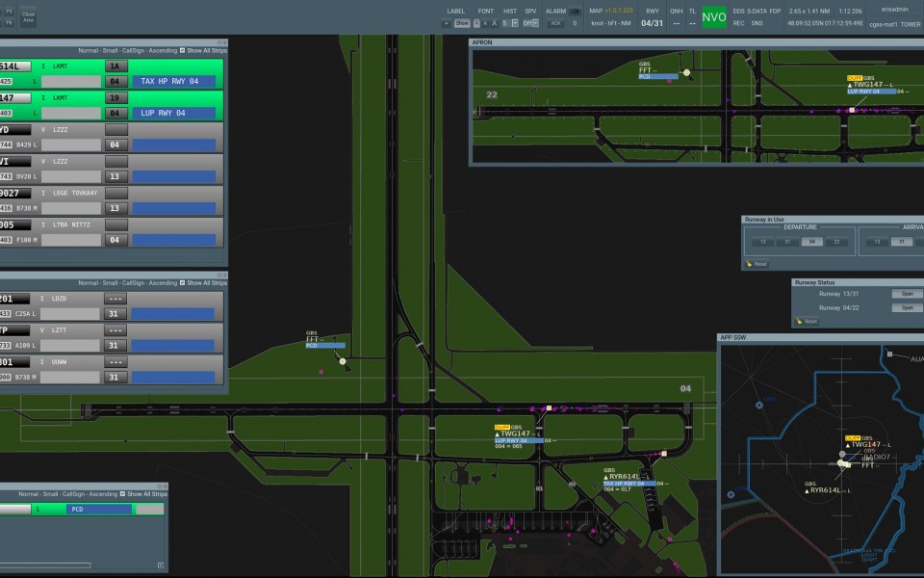Click the sort options text in middle strip panel

point(127,283)
